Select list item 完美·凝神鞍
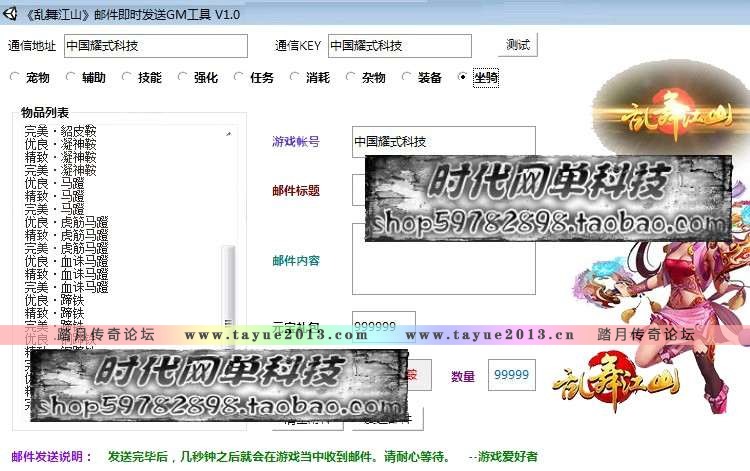The height and width of the screenshot is (471, 750). (60, 170)
